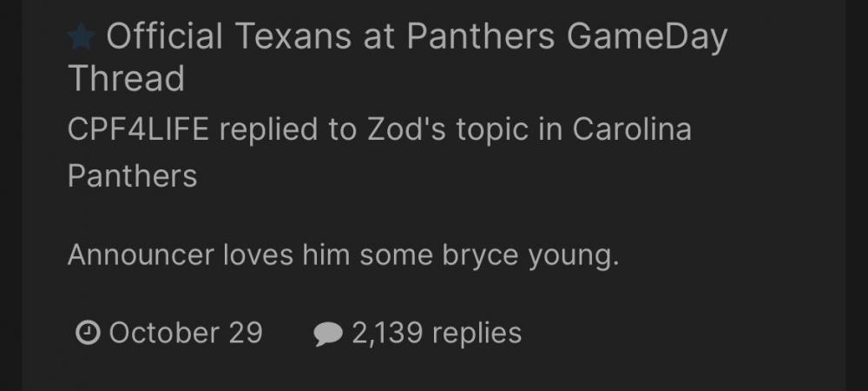This screenshot has height=391, width=868.
Task: Click "Texans" in the thread title
Action: (x=293, y=37)
